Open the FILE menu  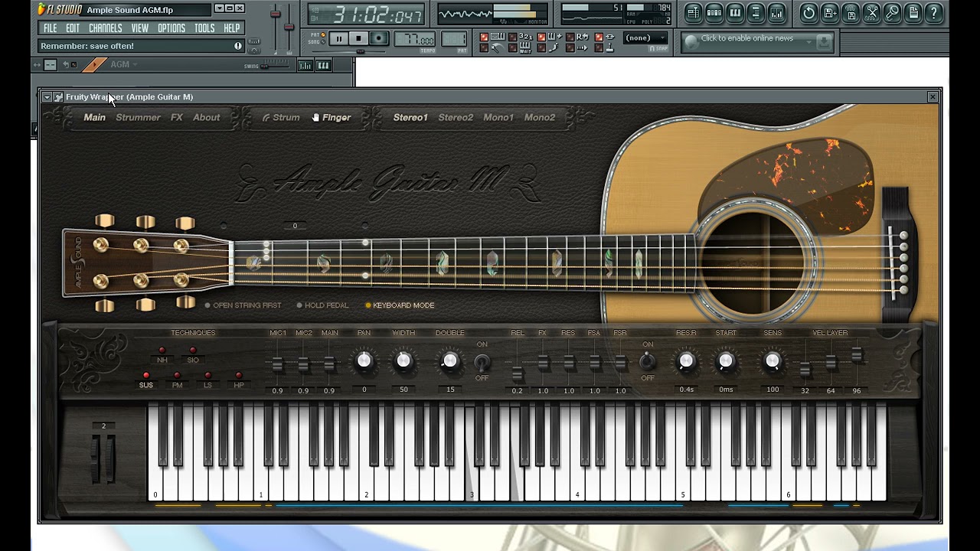[50, 28]
